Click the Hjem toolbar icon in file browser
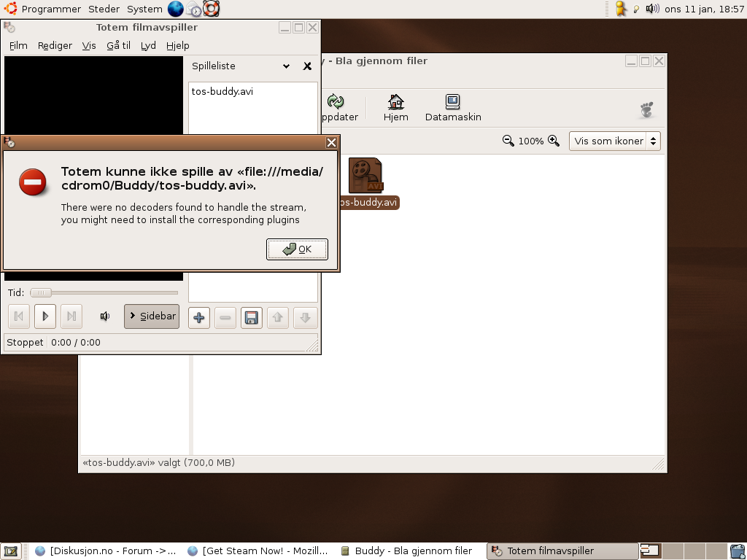This screenshot has height=560, width=747. 395,108
